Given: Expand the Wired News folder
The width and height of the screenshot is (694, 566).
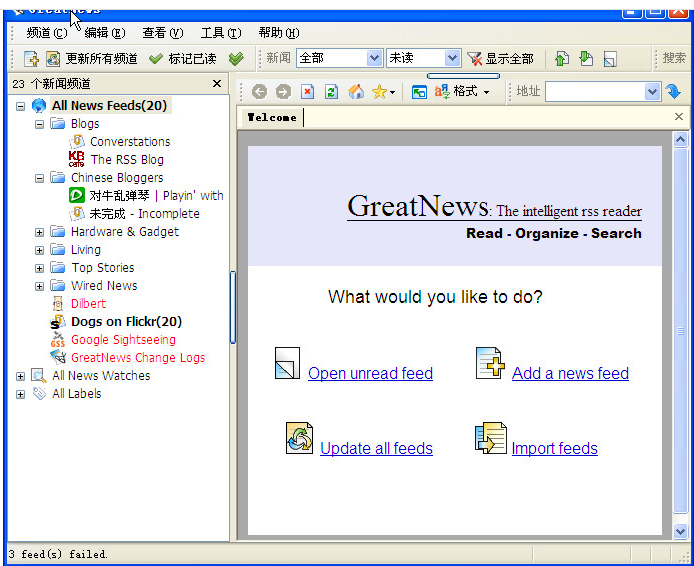Looking at the screenshot, I should (x=39, y=286).
